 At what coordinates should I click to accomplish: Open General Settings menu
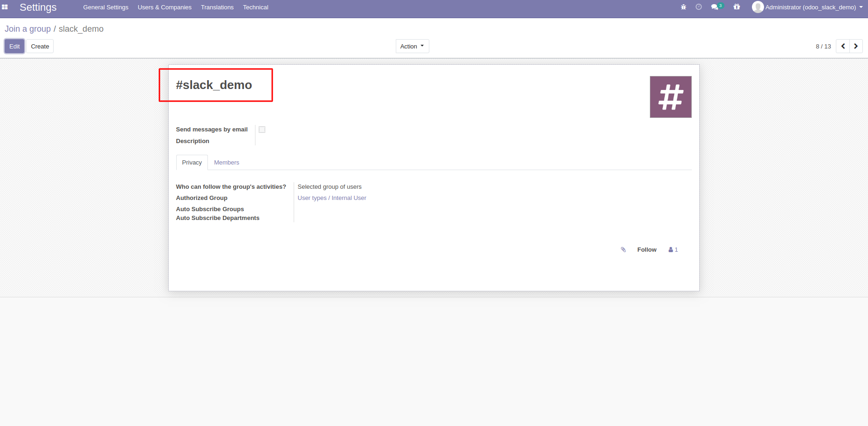coord(106,7)
